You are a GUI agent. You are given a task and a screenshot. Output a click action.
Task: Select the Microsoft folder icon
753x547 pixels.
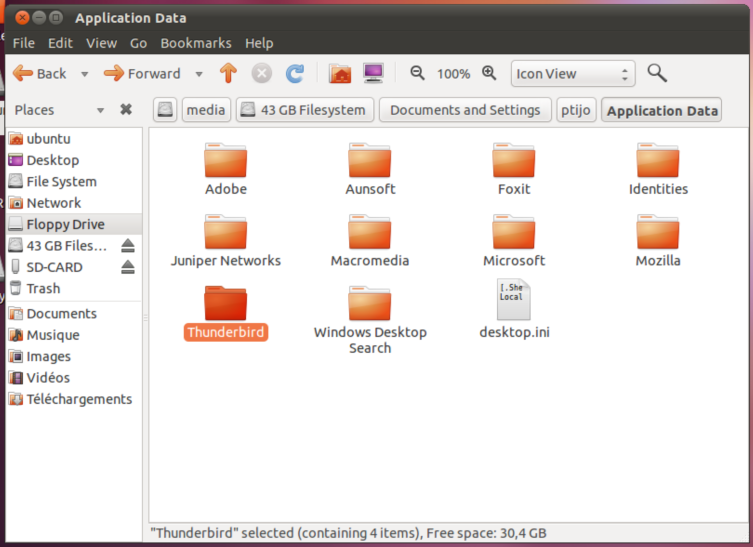coord(513,232)
